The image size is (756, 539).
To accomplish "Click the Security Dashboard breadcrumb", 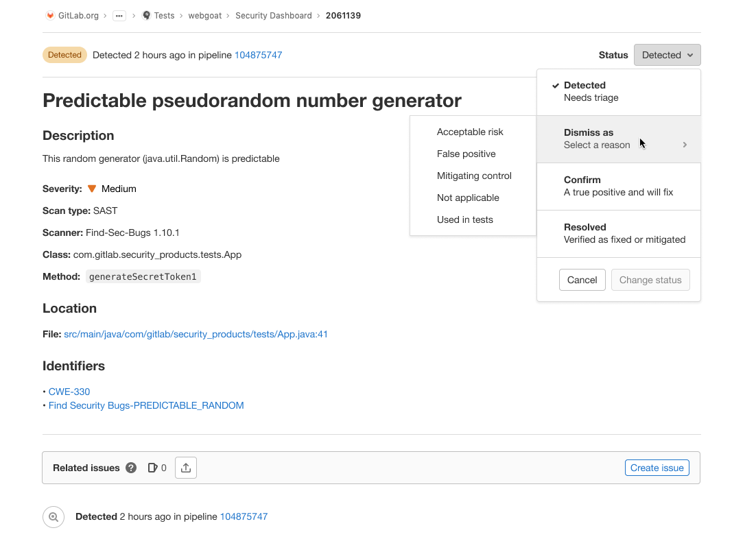I will click(273, 15).
